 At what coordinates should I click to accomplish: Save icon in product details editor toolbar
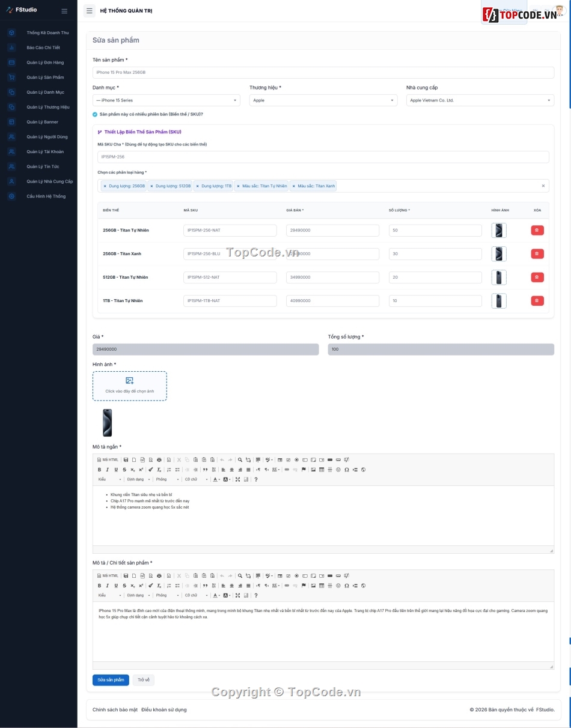(x=126, y=575)
